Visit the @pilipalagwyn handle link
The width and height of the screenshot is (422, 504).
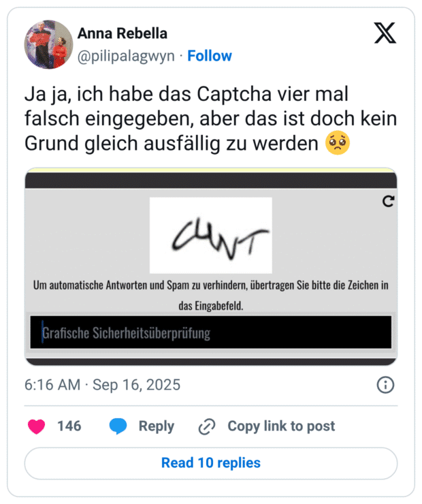(126, 56)
